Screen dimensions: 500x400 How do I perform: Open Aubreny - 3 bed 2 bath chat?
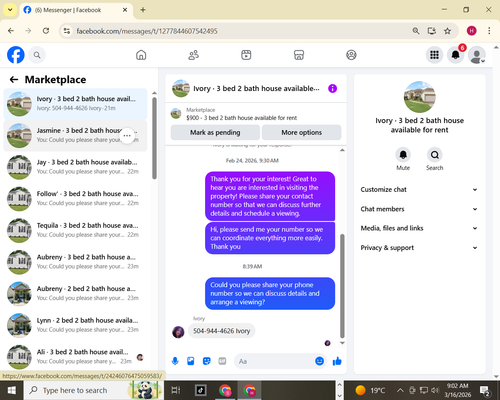pos(75,262)
